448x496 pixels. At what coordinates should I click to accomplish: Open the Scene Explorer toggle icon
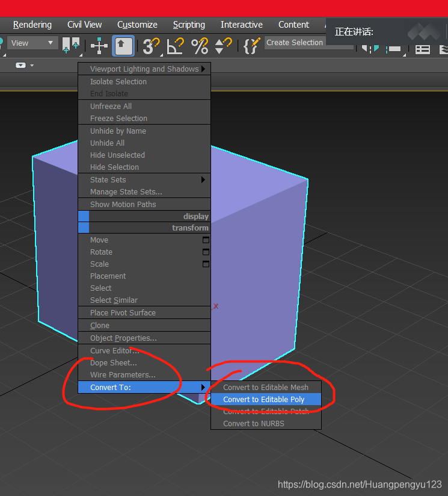(422, 49)
